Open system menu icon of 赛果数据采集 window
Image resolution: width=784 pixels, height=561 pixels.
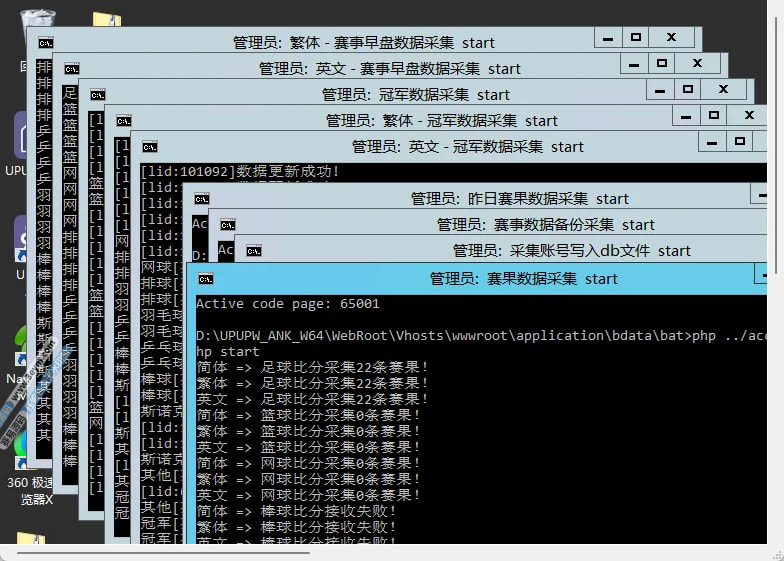206,279
